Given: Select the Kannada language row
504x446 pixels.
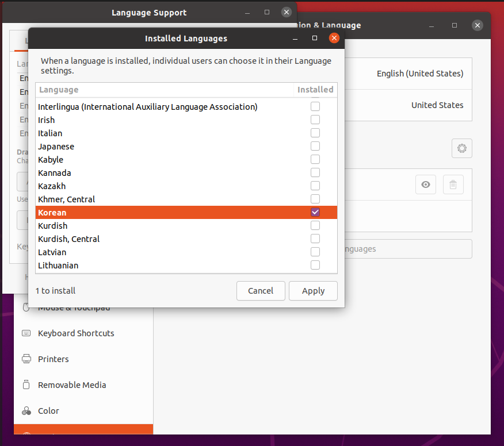Looking at the screenshot, I should (186, 172).
